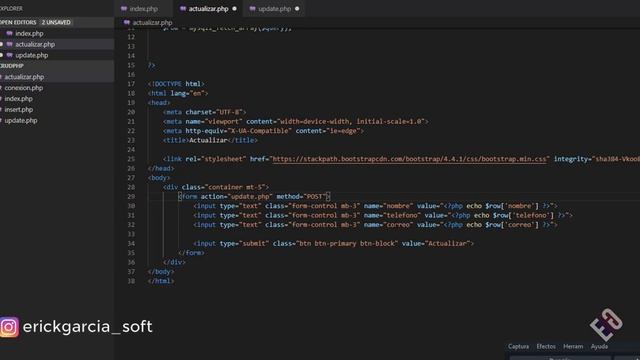
Task: Click line number 38 in the gutter
Action: tap(131, 281)
